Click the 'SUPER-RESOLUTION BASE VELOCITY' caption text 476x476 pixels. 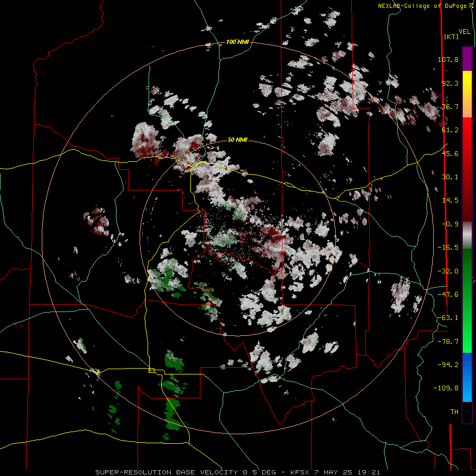(x=167, y=472)
